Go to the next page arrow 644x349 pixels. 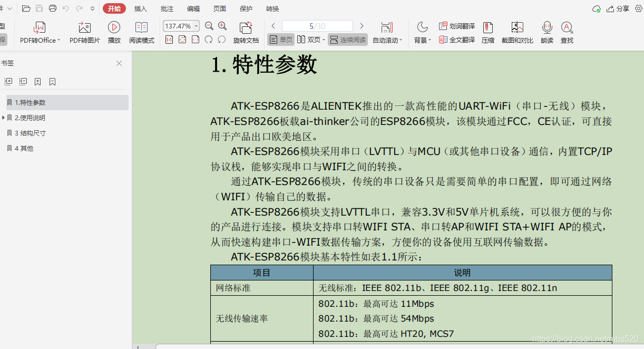click(362, 26)
